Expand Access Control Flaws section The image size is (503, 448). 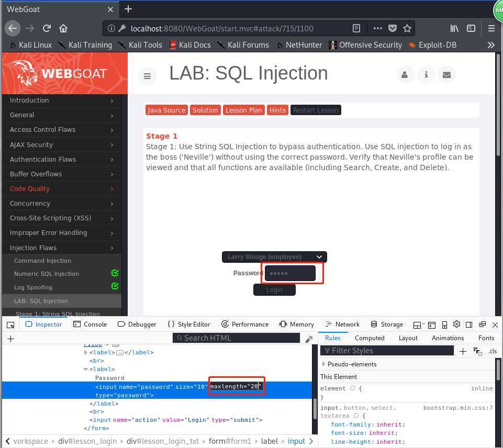62,130
